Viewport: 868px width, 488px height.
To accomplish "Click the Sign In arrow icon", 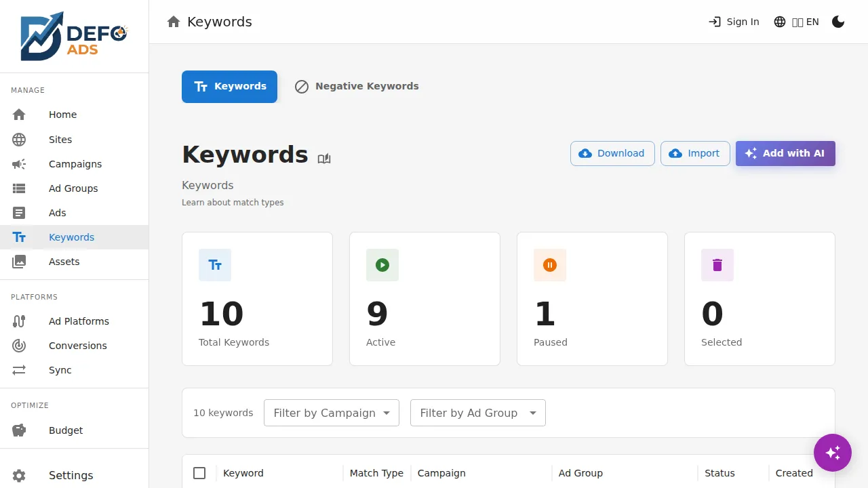I will tap(715, 22).
